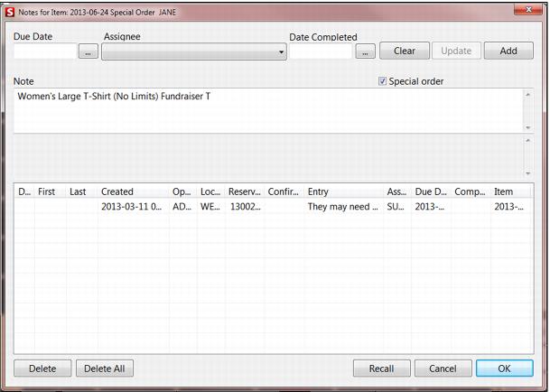Viewport: 550px width, 392px height.
Task: Select the 'SU...' assignee cell
Action: tap(397, 206)
